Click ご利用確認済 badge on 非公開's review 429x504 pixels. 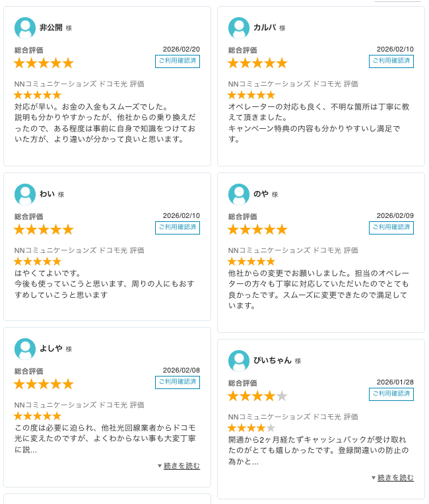178,61
